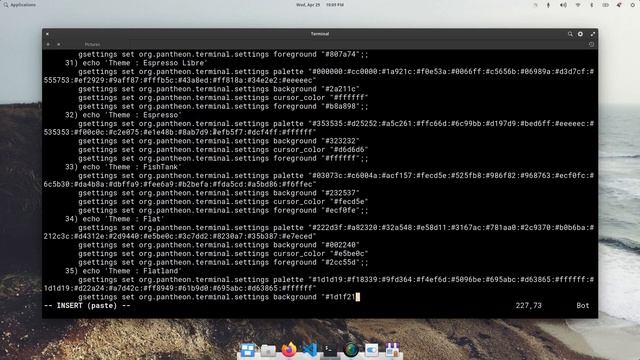This screenshot has height=360, width=640.
Task: Click the 227,73 cursor position indicator
Action: pyautogui.click(x=529, y=306)
